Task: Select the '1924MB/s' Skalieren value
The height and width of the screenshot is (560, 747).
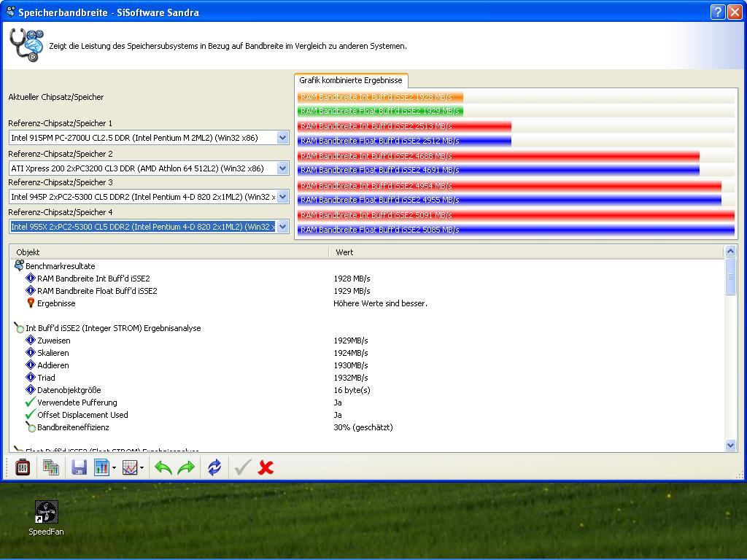Action: pyautogui.click(x=351, y=353)
